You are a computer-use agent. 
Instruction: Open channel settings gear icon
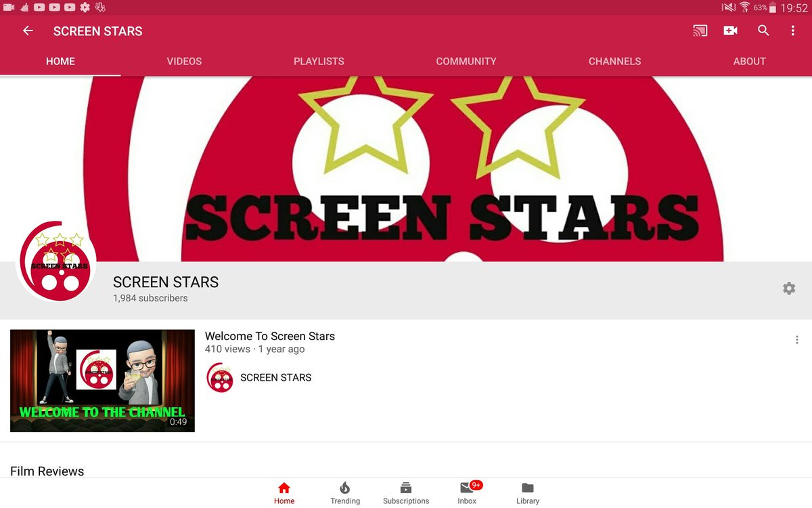[789, 289]
